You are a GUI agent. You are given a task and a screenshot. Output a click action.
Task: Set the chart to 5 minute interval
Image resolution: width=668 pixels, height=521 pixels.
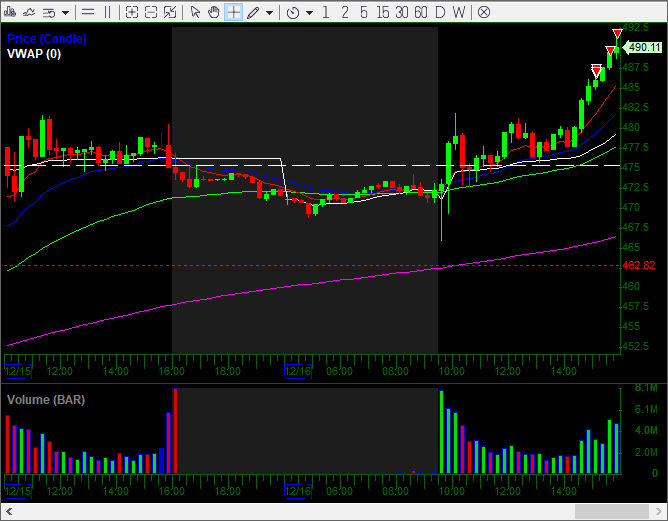click(363, 12)
